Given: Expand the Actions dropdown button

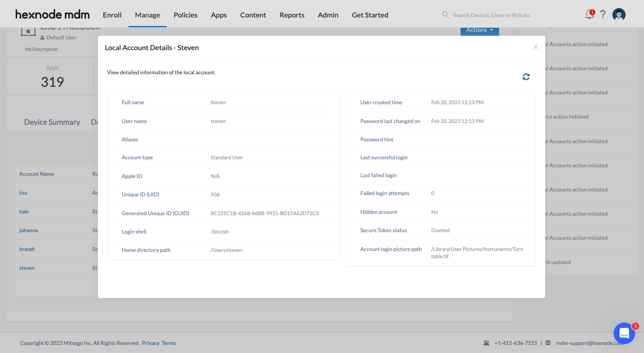Looking at the screenshot, I should pyautogui.click(x=479, y=30).
